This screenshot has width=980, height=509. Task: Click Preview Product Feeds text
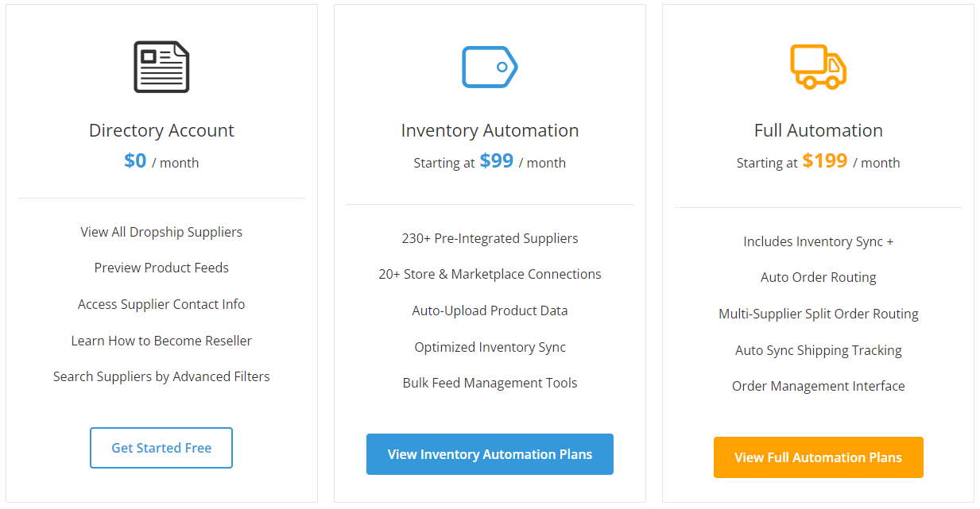(x=161, y=268)
